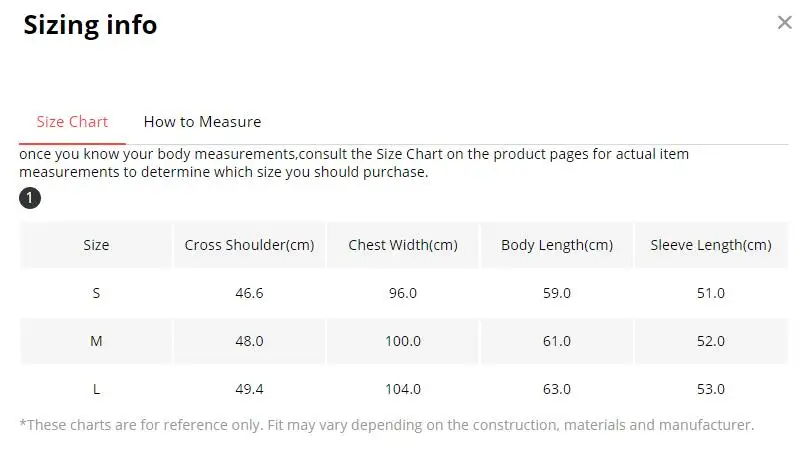Select the Size Chart tab
The image size is (802, 474).
[72, 122]
